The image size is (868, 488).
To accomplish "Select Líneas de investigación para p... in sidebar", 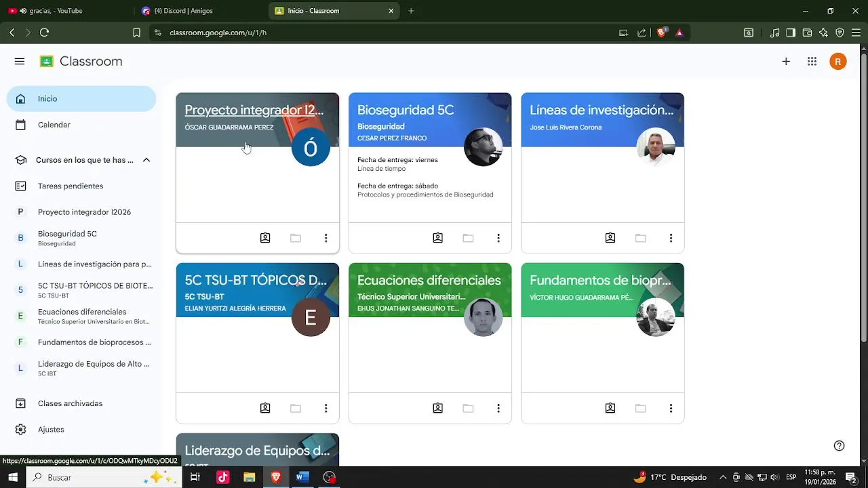I will coord(81,264).
